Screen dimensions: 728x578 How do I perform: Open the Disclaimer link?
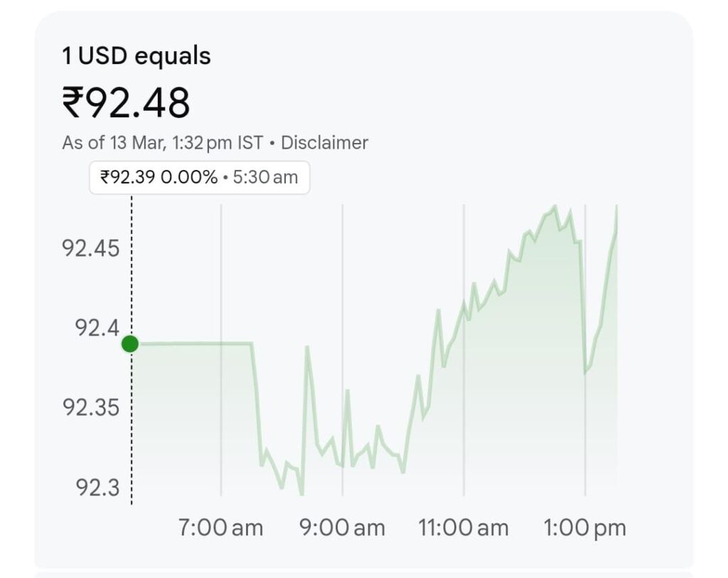(x=324, y=142)
